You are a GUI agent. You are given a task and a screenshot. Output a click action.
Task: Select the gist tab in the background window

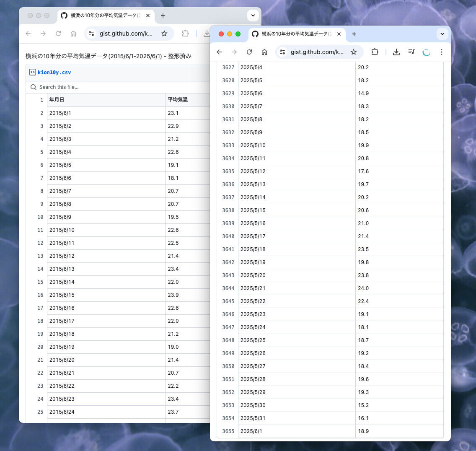pyautogui.click(x=105, y=16)
